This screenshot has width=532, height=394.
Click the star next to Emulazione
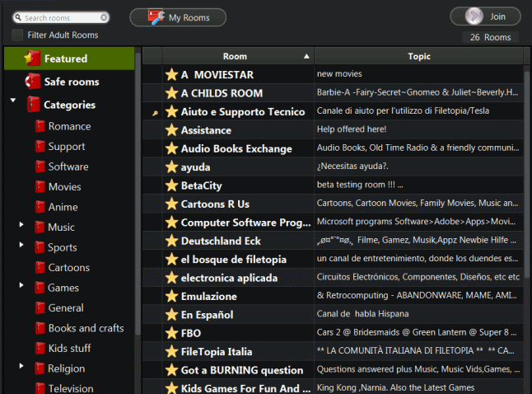click(x=171, y=296)
